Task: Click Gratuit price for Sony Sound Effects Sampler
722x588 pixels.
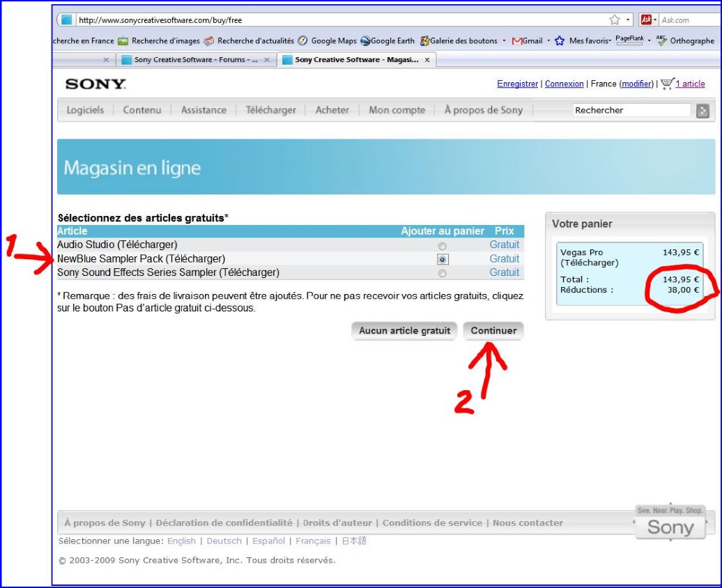Action: 504,272
